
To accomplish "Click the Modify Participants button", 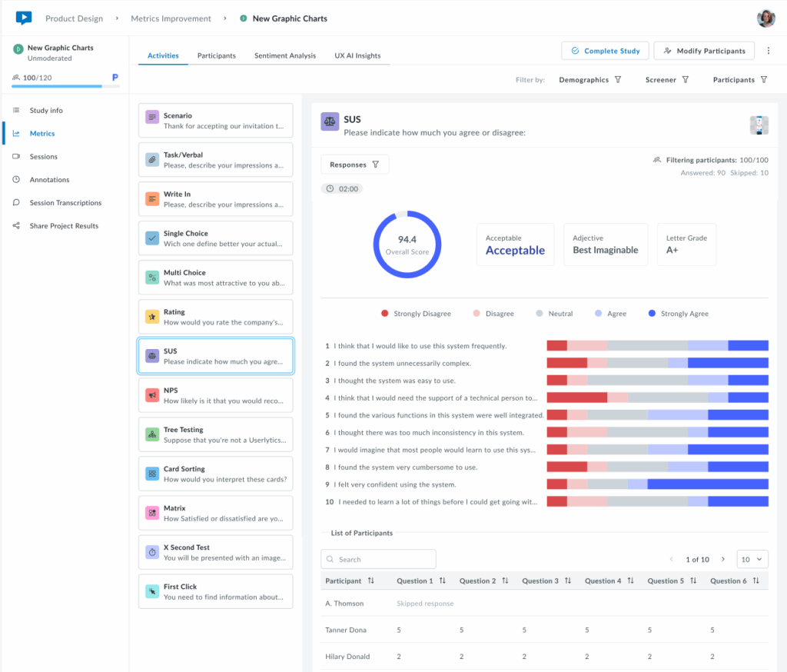I will coord(703,50).
